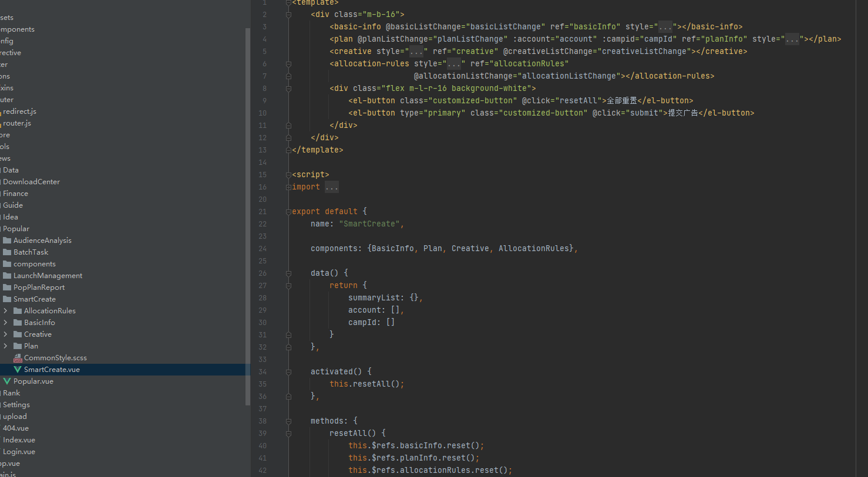Expand the folded import ellipsis
This screenshot has height=477, width=868.
pyautogui.click(x=332, y=187)
